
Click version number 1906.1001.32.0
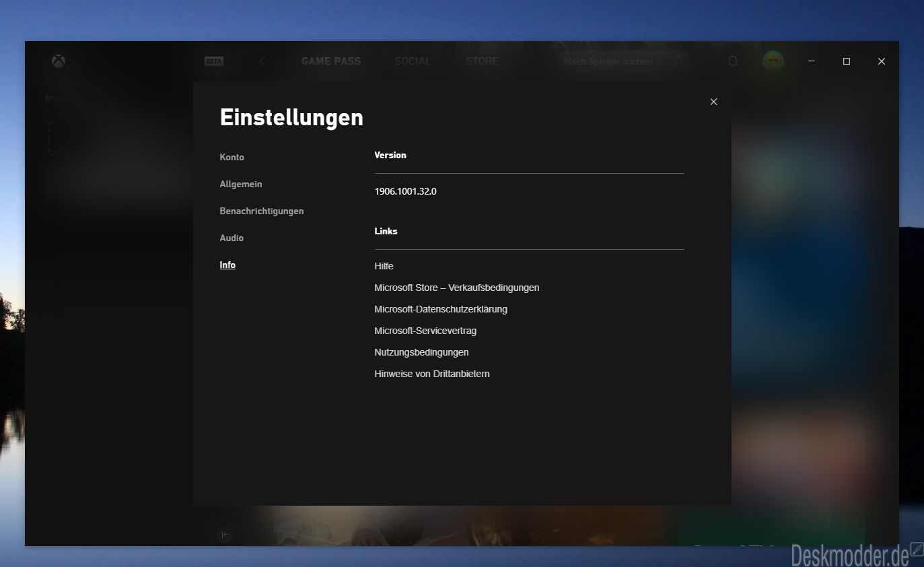406,191
